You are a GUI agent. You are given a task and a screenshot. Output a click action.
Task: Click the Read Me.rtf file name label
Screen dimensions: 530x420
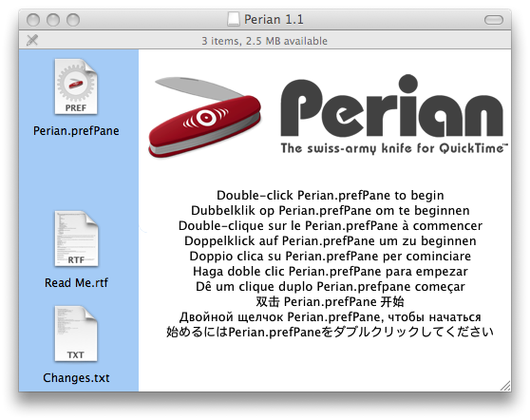point(76,283)
